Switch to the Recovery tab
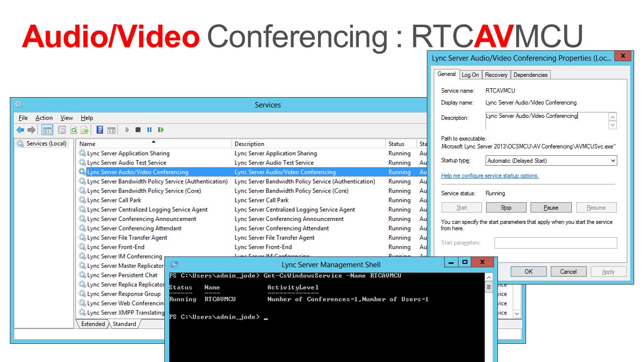This screenshot has width=644, height=362. (x=496, y=75)
